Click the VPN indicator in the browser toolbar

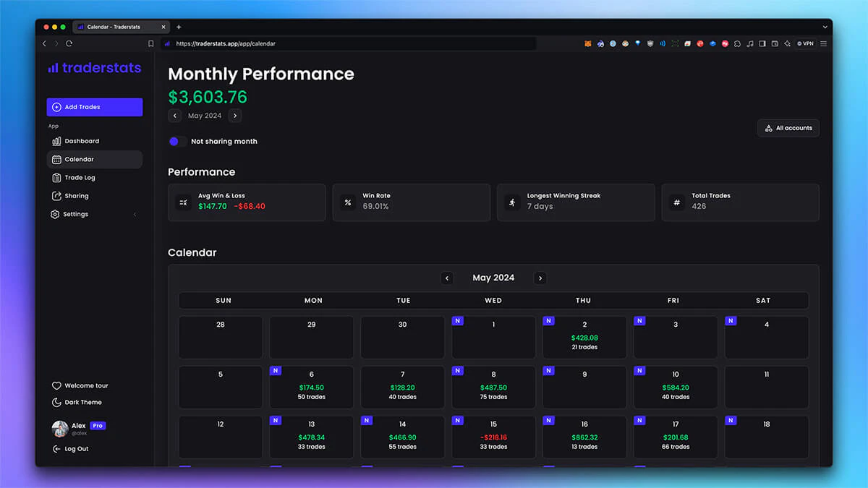(805, 43)
